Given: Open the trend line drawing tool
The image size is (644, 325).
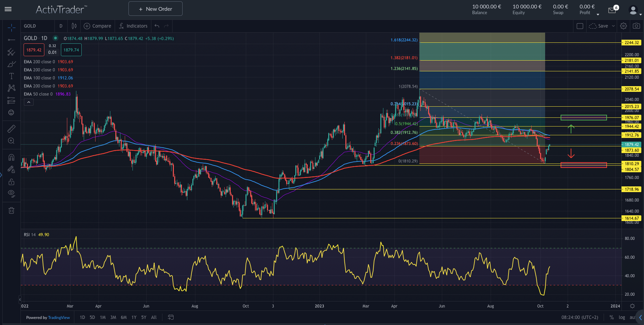Looking at the screenshot, I should [11, 40].
